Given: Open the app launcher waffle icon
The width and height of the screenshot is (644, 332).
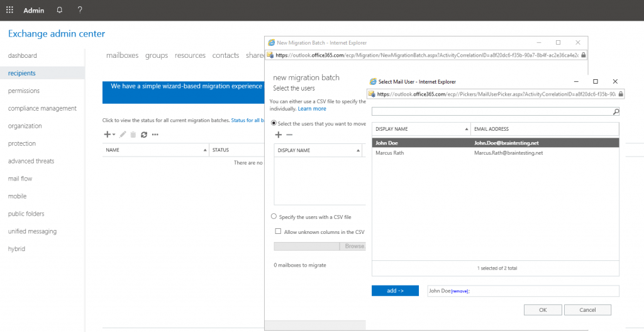Looking at the screenshot, I should point(9,10).
